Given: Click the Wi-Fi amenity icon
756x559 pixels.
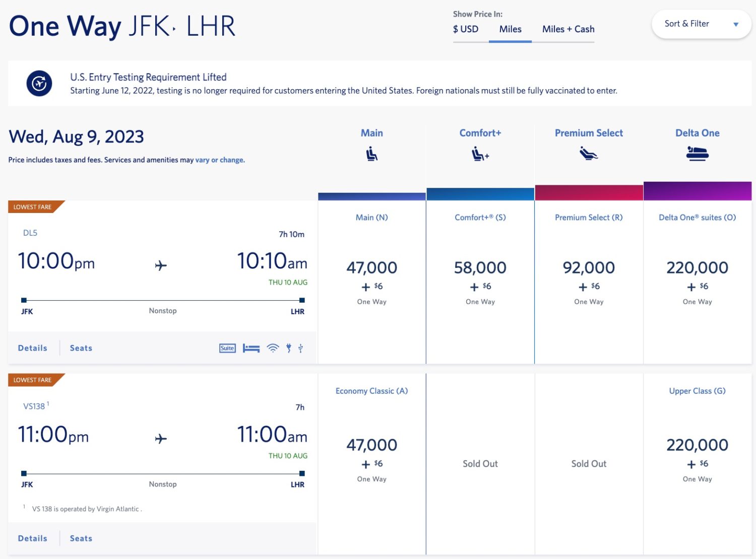Looking at the screenshot, I should (x=273, y=347).
